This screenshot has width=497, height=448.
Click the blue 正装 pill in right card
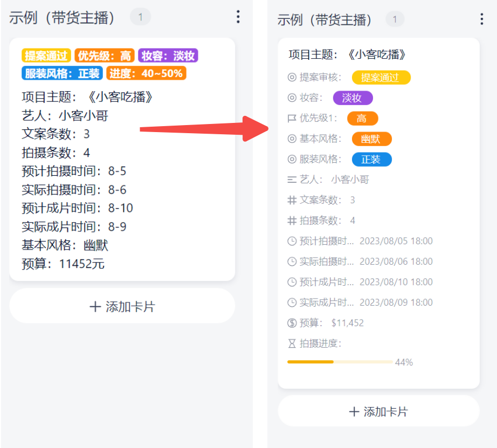371,159
